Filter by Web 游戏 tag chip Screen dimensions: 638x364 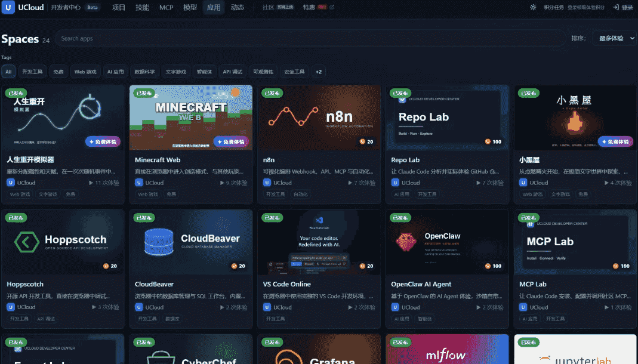pyautogui.click(x=85, y=72)
